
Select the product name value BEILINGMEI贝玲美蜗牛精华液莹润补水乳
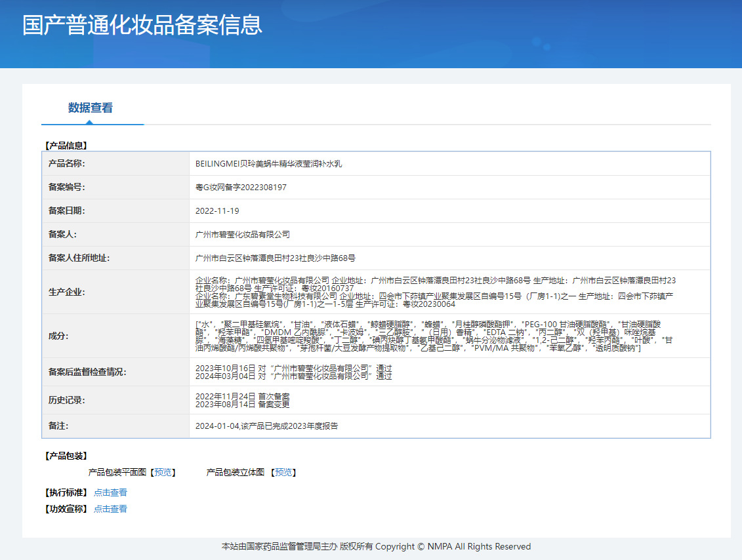click(x=268, y=164)
